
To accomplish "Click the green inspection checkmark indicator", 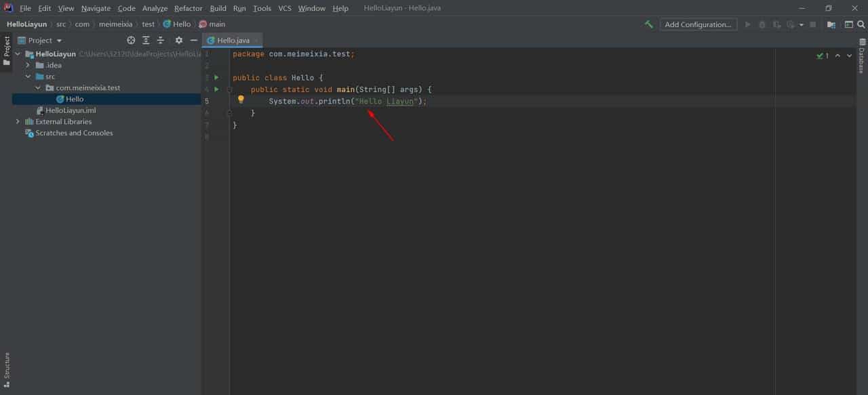I will coord(820,56).
